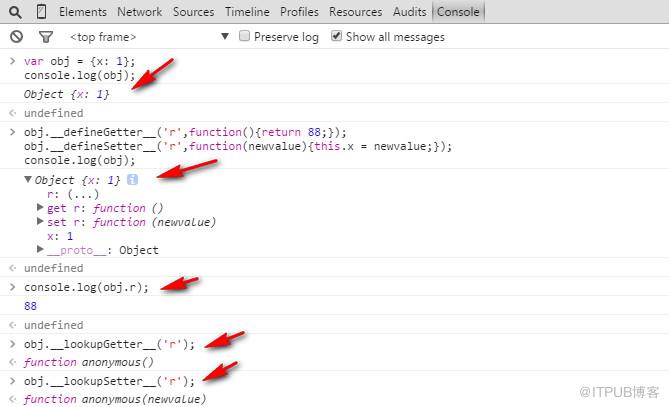Click the first logged 'Object {x: 1}' output
The height and width of the screenshot is (407, 669).
[x=67, y=94]
